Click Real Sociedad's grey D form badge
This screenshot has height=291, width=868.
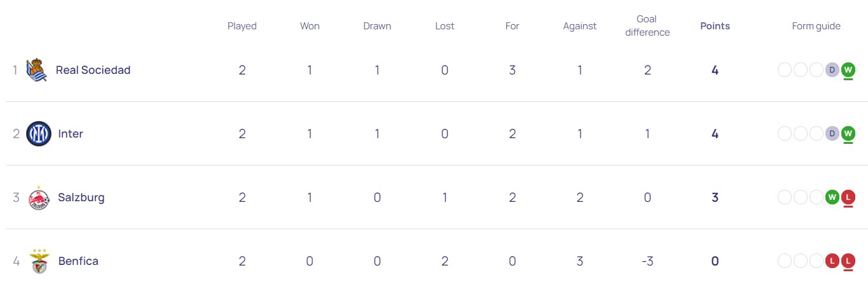832,70
